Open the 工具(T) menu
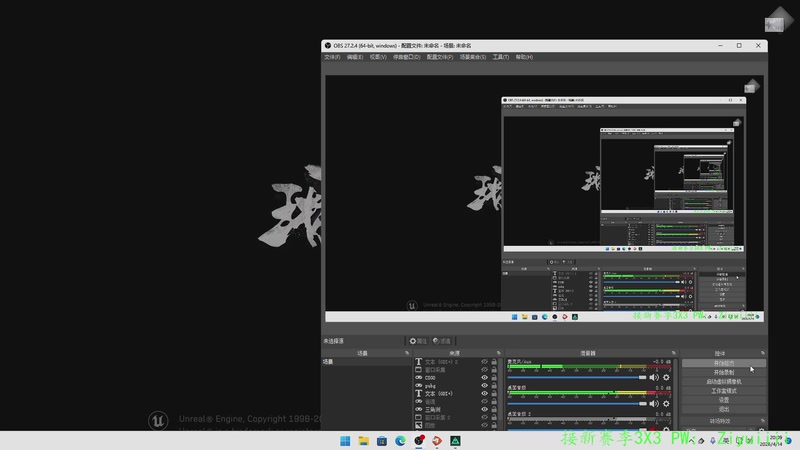The image size is (800, 450). [500, 57]
